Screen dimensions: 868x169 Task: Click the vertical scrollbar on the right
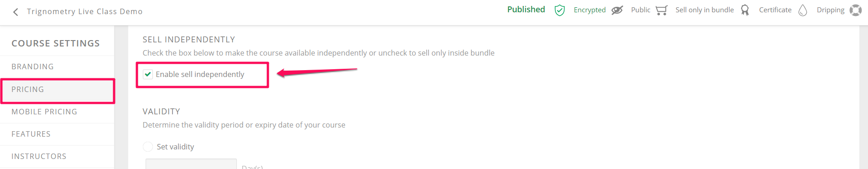pos(863,97)
